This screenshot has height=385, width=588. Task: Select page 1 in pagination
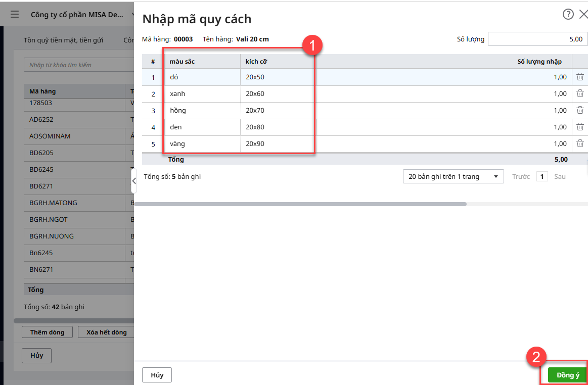(x=541, y=176)
